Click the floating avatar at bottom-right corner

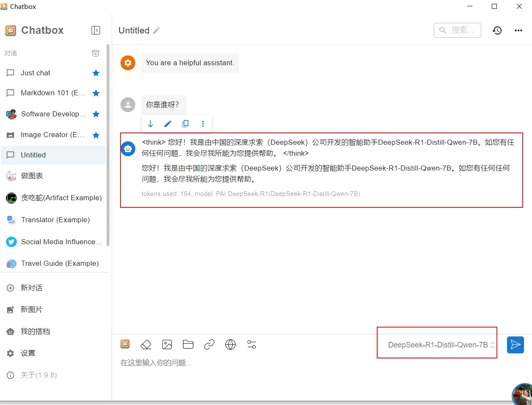click(x=522, y=395)
